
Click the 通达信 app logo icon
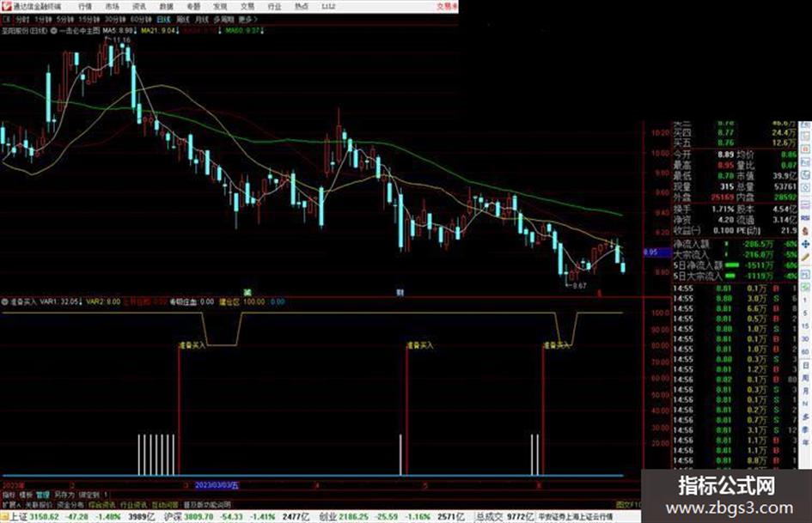[6, 6]
